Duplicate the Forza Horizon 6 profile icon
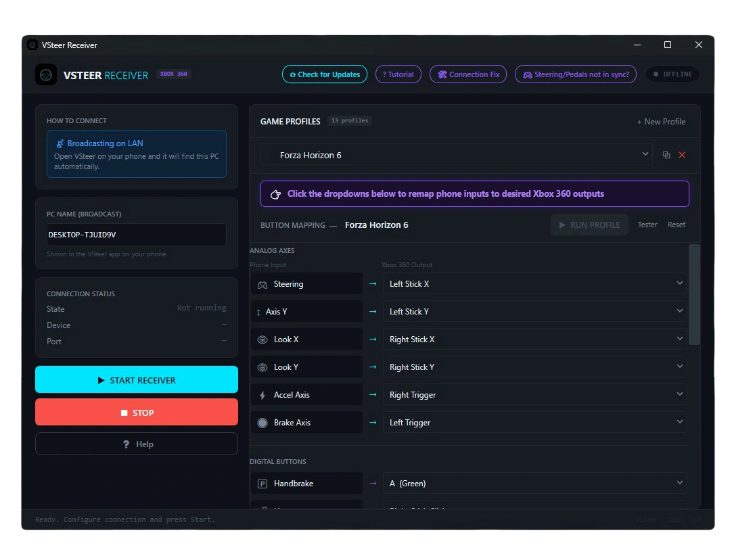755x560 pixels. point(666,155)
